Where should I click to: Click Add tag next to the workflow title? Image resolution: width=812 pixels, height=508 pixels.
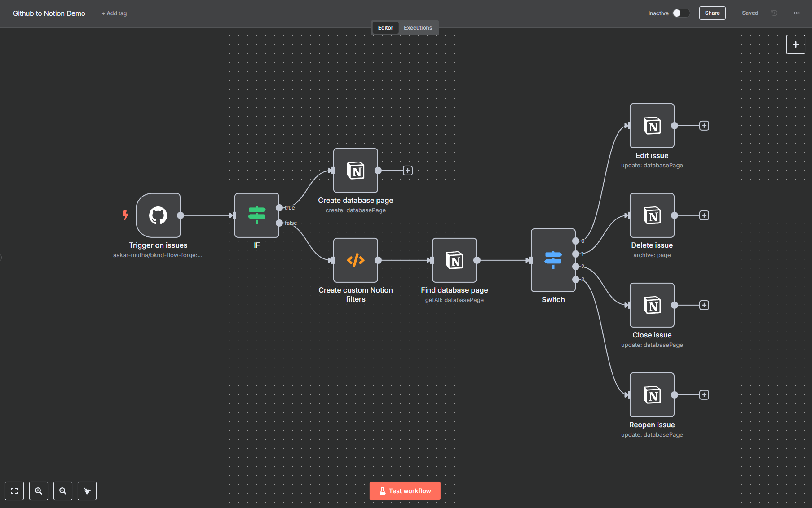point(114,13)
